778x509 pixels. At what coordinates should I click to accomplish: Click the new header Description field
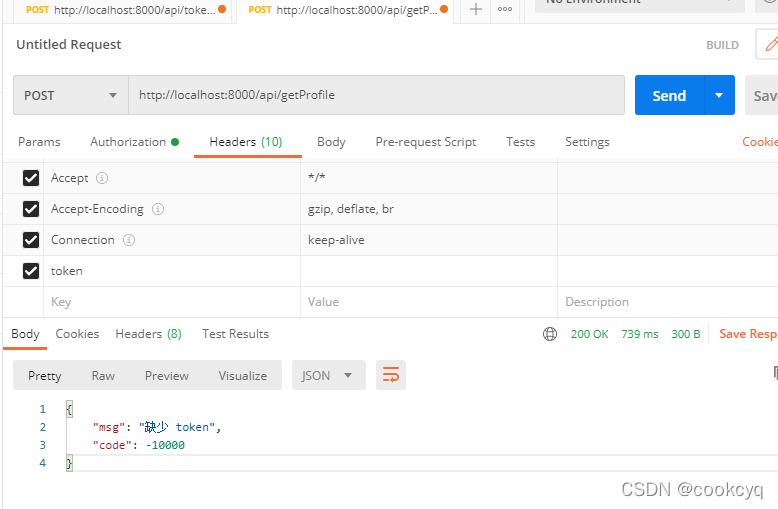point(668,302)
